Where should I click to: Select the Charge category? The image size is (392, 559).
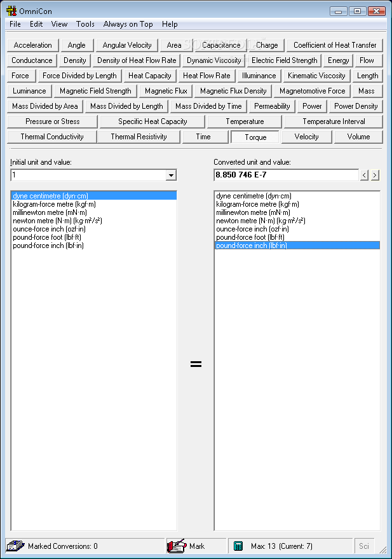point(267,45)
